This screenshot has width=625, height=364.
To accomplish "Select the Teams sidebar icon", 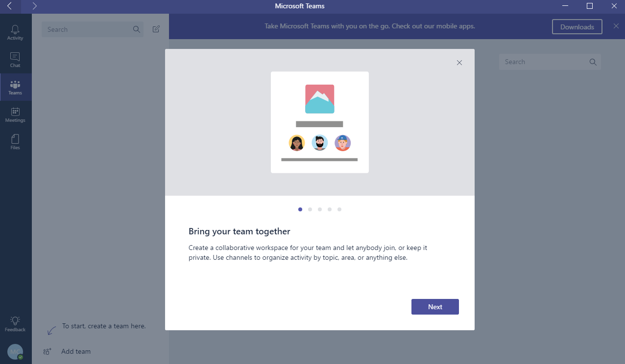I will (15, 87).
